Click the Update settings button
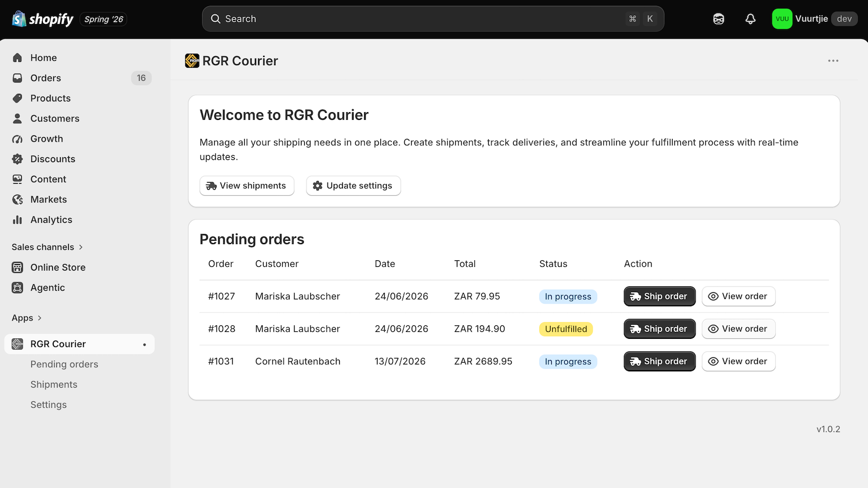Screen dimensions: 868x488 pos(353,185)
